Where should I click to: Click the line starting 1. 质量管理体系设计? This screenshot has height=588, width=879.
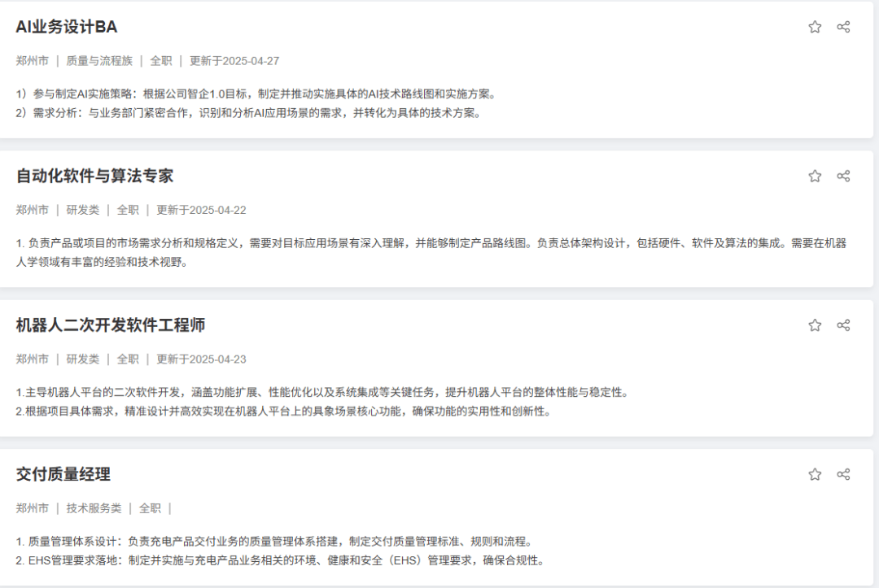pos(275,542)
